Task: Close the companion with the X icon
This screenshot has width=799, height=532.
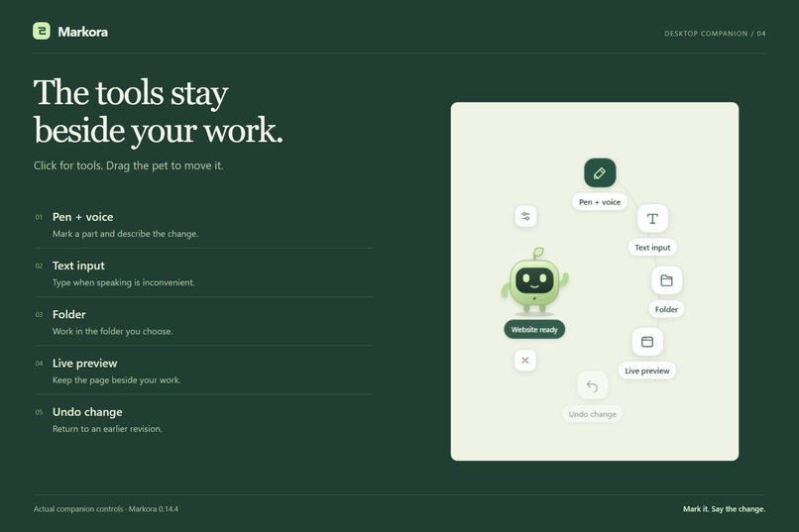Action: [x=524, y=360]
